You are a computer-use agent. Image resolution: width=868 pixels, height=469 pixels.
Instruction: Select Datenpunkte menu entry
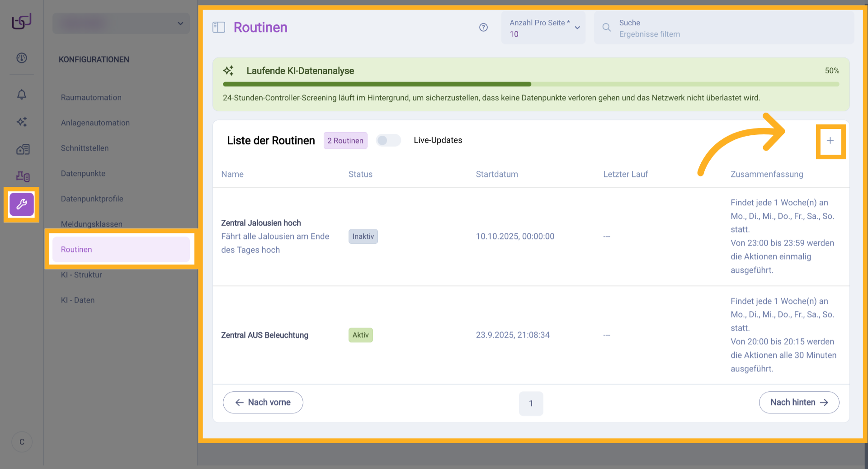[83, 174]
